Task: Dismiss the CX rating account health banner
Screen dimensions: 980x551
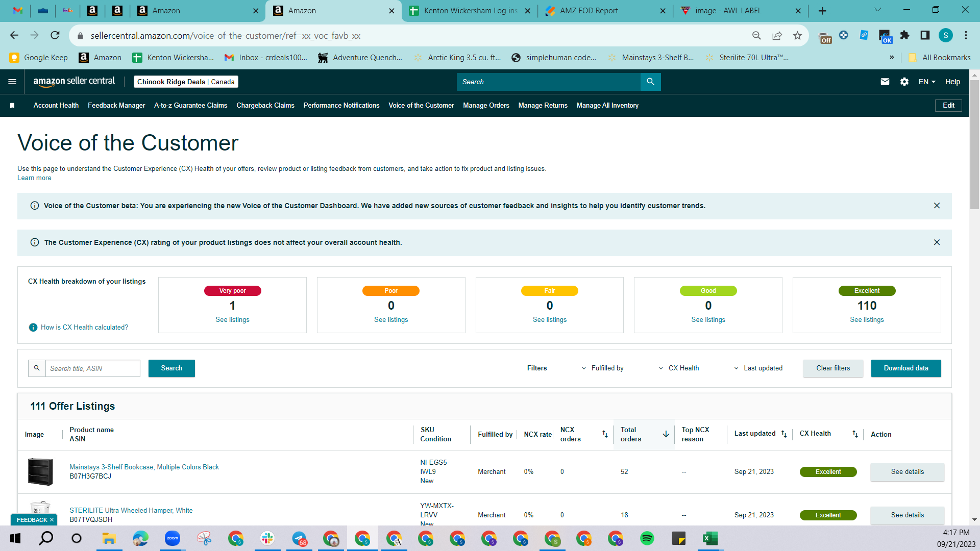Action: (937, 242)
